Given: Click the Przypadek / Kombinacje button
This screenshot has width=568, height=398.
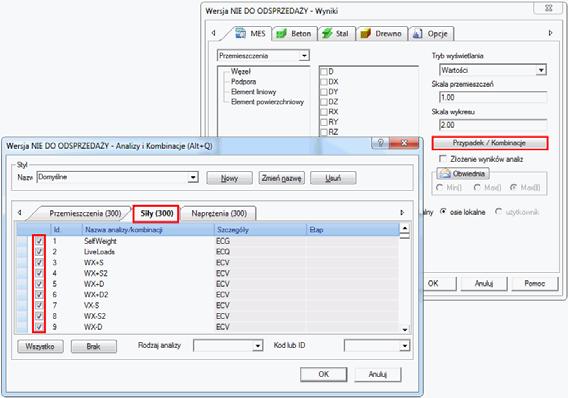Looking at the screenshot, I should [x=489, y=143].
